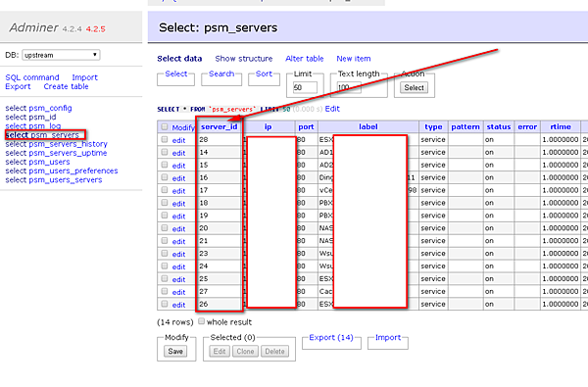This screenshot has height=387, width=588.
Task: Sort by the server_id column header
Action: [x=219, y=126]
